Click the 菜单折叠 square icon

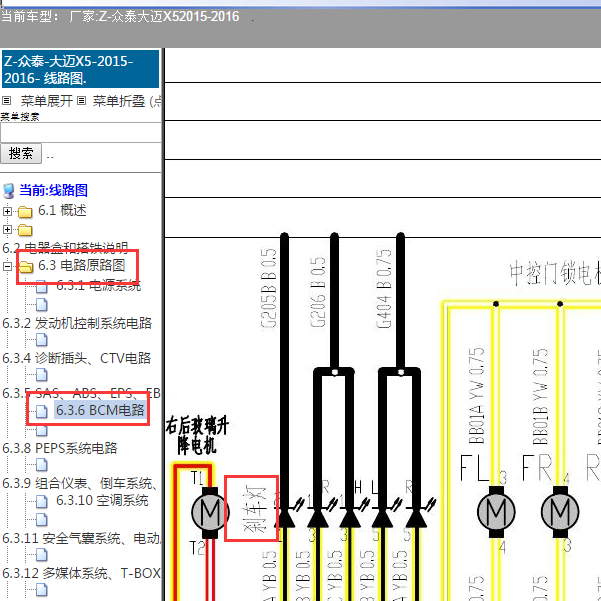[x=81, y=101]
